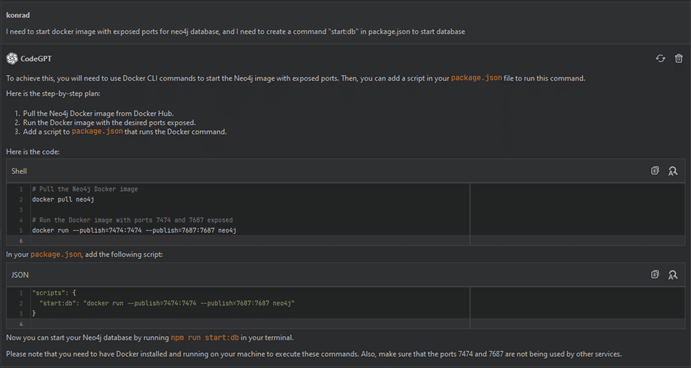Click the JSON code block header label

20,275
